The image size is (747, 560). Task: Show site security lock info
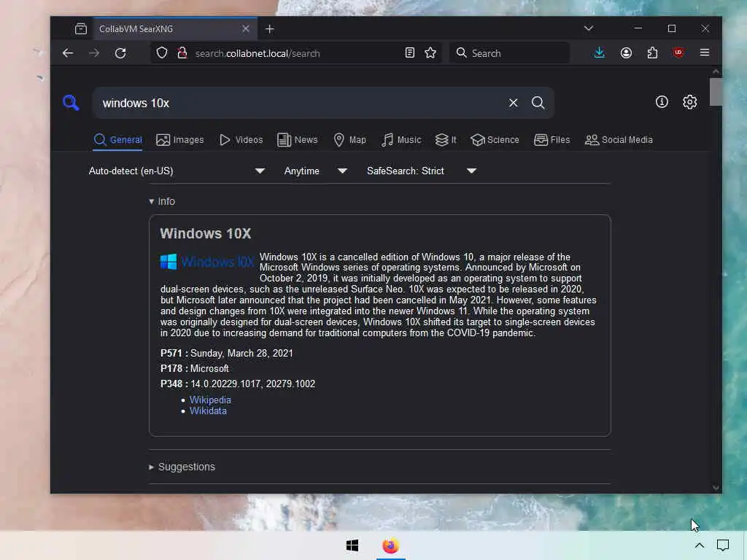[x=182, y=52]
